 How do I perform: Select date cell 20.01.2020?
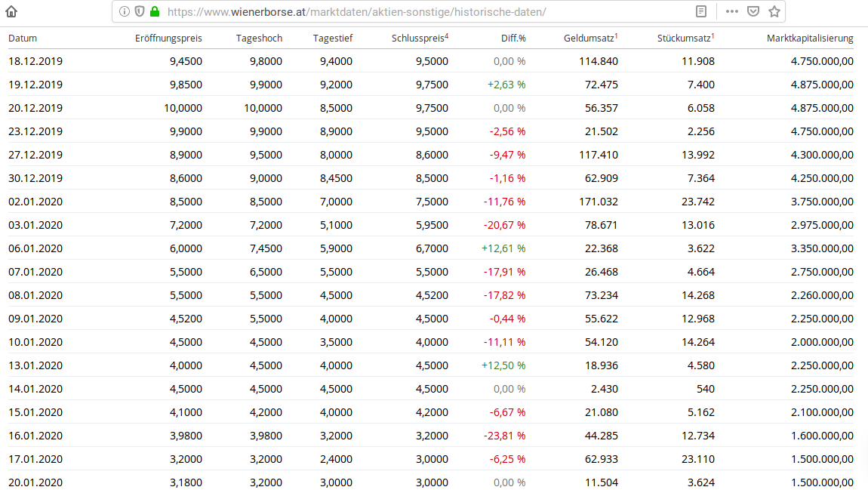pos(35,482)
